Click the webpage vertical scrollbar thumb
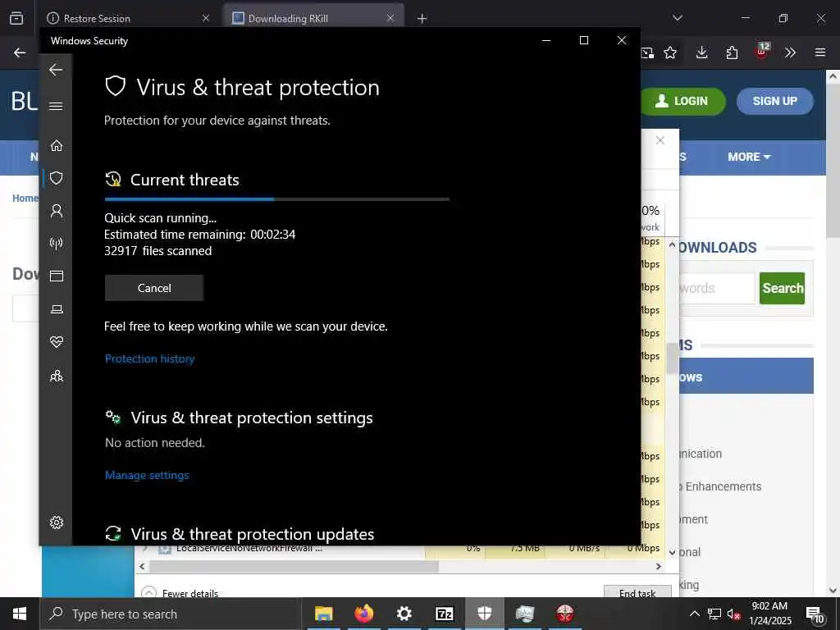 [x=833, y=161]
